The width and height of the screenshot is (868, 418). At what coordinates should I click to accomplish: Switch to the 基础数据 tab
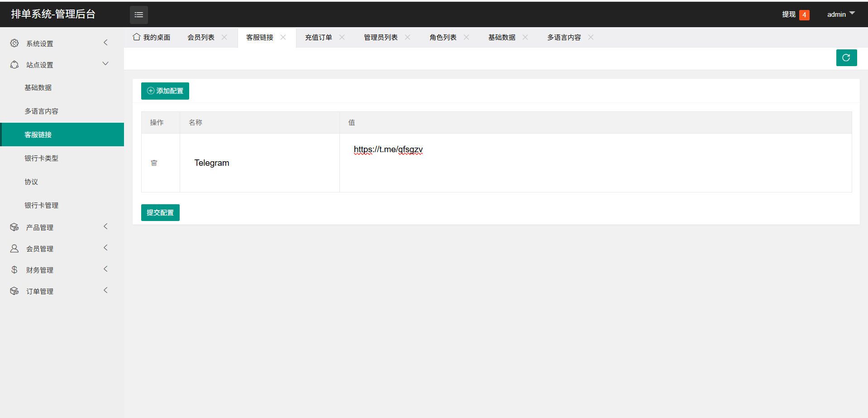coord(502,37)
